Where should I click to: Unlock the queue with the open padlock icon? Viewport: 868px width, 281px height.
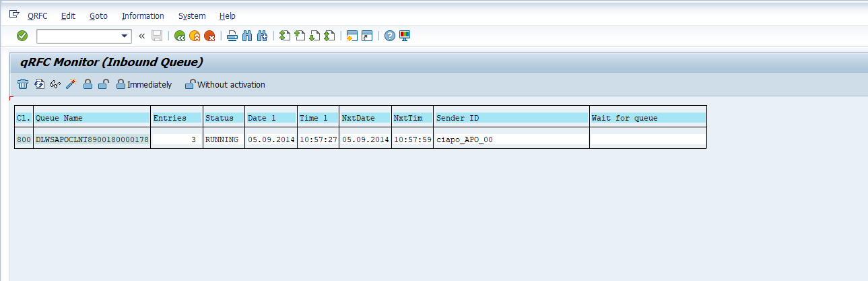pos(103,84)
